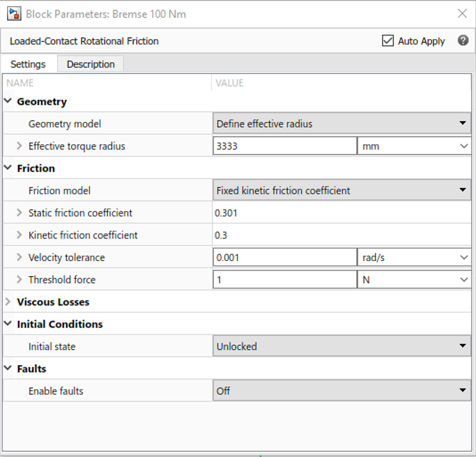476x457 pixels.
Task: Click the Effective torque radius value field
Action: tap(284, 146)
